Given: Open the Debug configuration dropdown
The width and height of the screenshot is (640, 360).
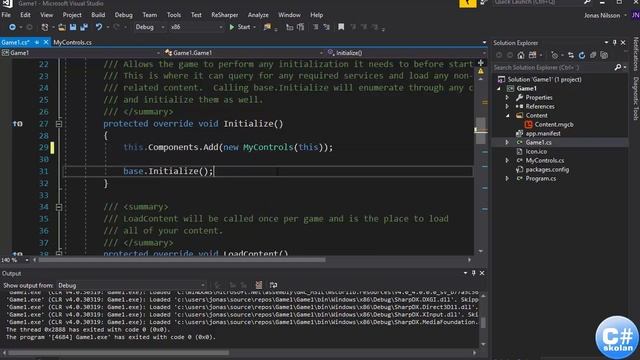Looking at the screenshot, I should pyautogui.click(x=149, y=27).
